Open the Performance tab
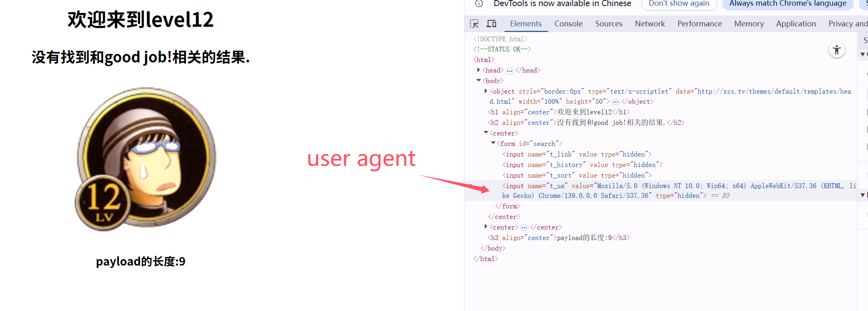Screen dimensions: 868x311 coord(700,24)
